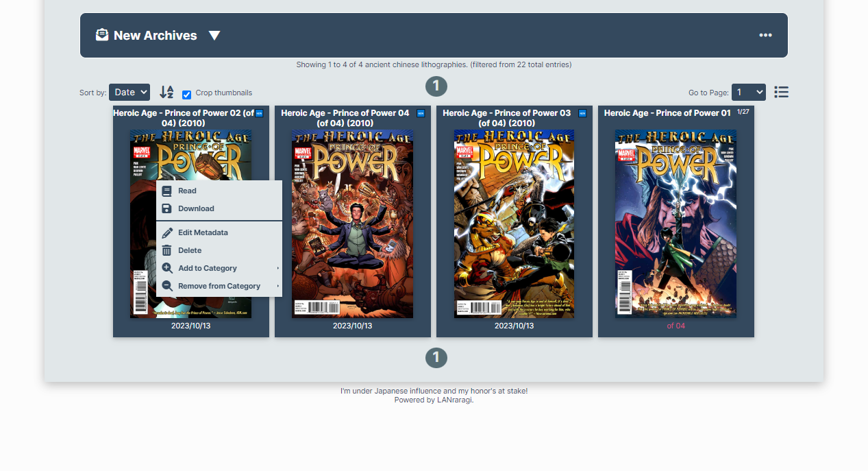Click the Read book icon
Viewport: 868px width, 471px height.
(167, 191)
